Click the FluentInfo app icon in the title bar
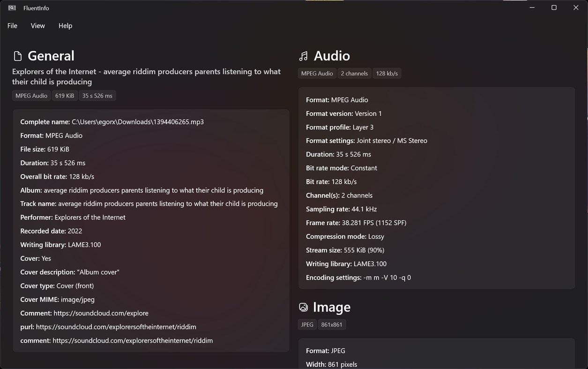 tap(11, 8)
